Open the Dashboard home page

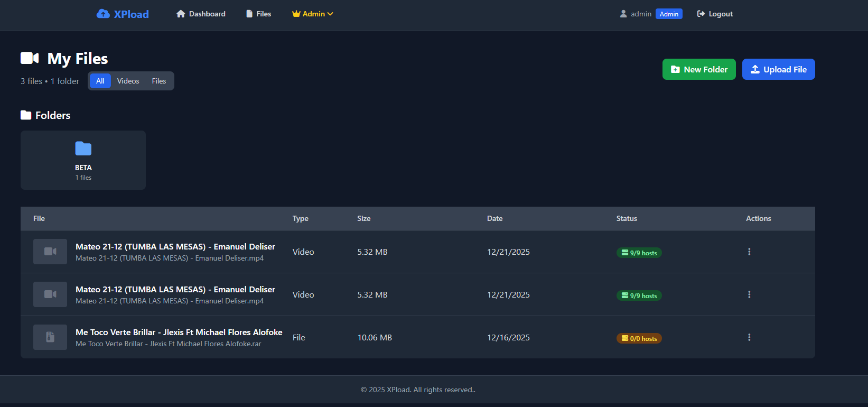tap(201, 14)
